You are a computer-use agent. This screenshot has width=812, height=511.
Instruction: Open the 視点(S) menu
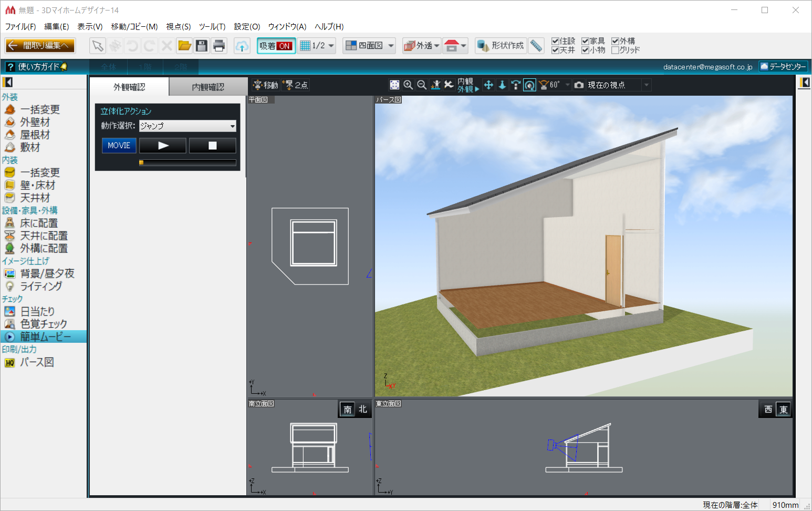[x=178, y=26]
